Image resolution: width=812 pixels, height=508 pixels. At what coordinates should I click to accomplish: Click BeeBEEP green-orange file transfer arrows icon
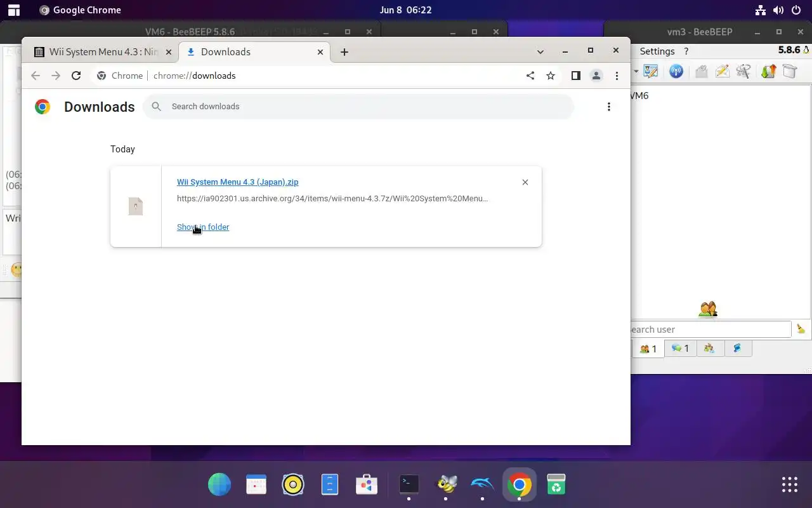(768, 71)
